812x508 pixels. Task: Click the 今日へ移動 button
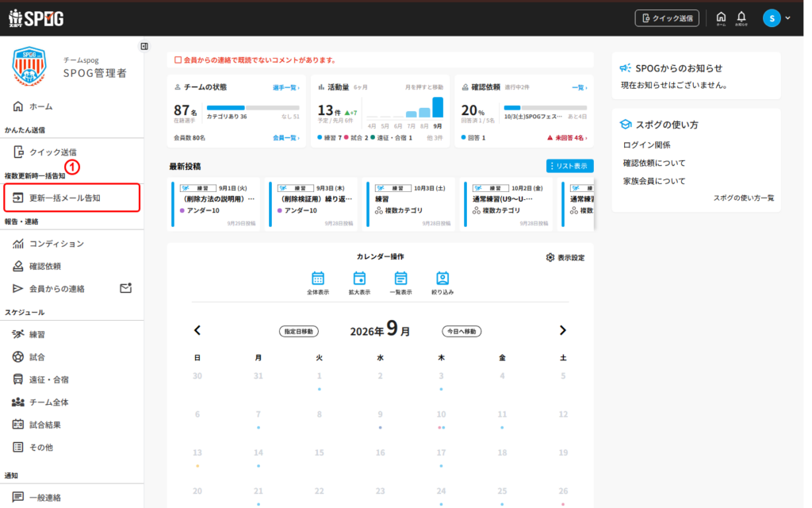pos(462,331)
